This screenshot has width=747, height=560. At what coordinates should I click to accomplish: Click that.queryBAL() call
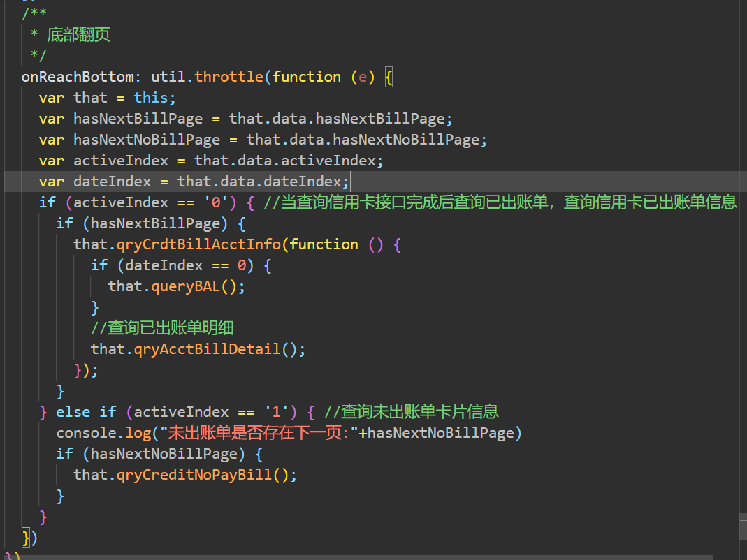tap(176, 286)
